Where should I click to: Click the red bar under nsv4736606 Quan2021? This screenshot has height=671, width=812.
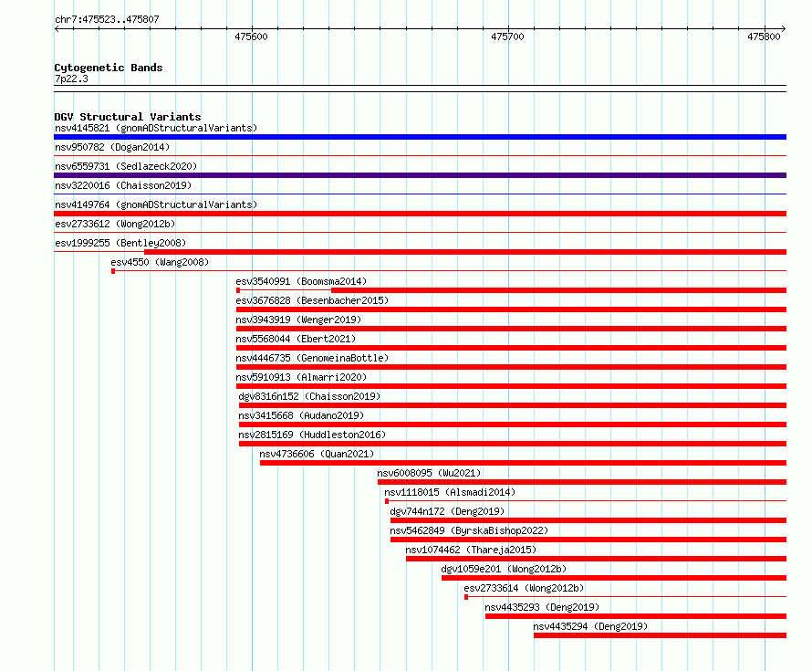coord(523,463)
